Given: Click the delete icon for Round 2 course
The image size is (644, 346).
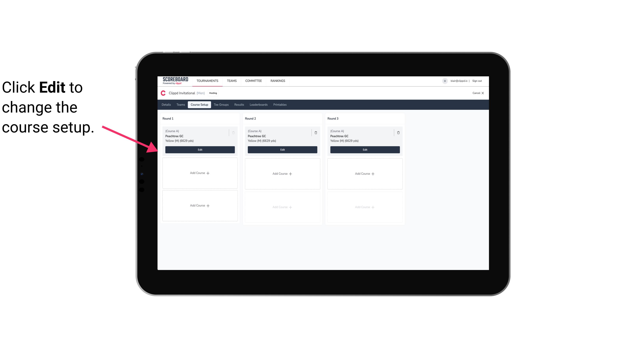Looking at the screenshot, I should (316, 132).
